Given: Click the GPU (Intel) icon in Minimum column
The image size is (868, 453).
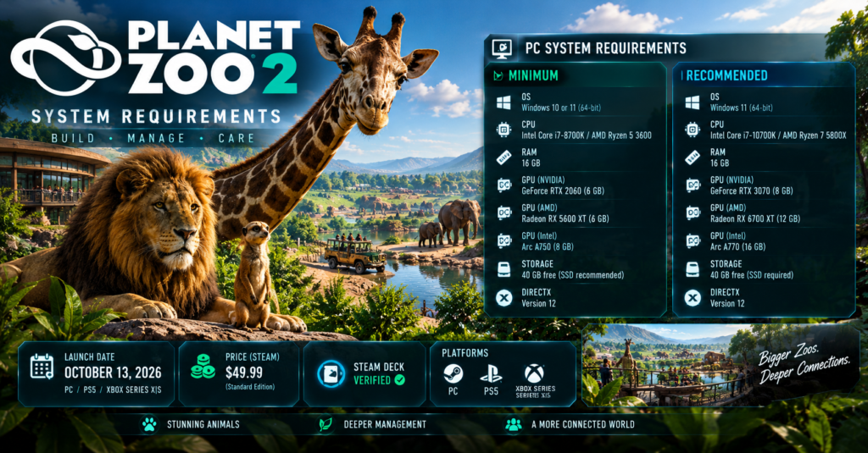Looking at the screenshot, I should click(x=504, y=241).
